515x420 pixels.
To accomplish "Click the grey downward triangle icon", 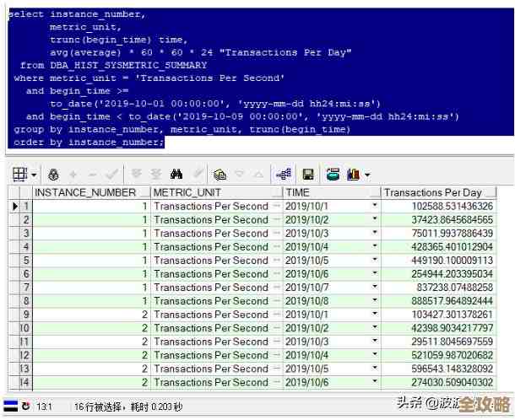I will click(240, 175).
